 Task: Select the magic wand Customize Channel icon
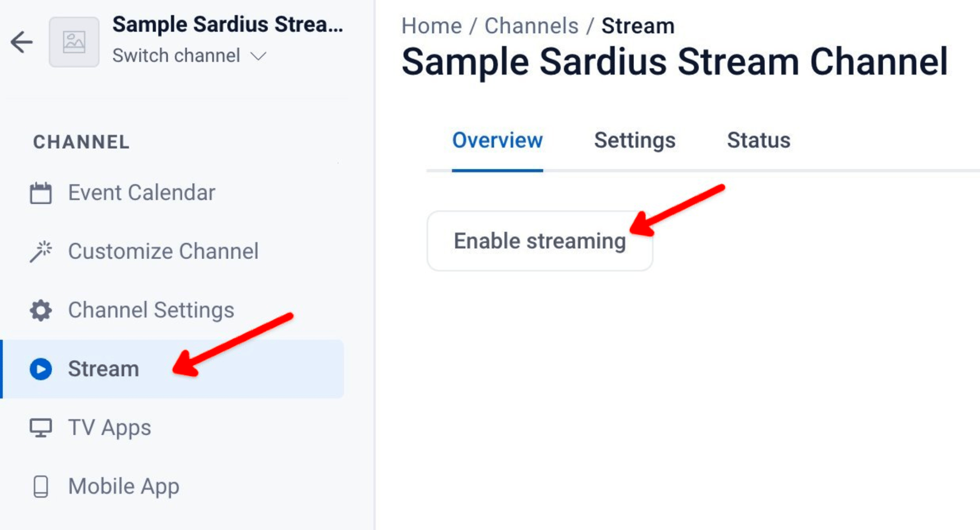[41, 251]
